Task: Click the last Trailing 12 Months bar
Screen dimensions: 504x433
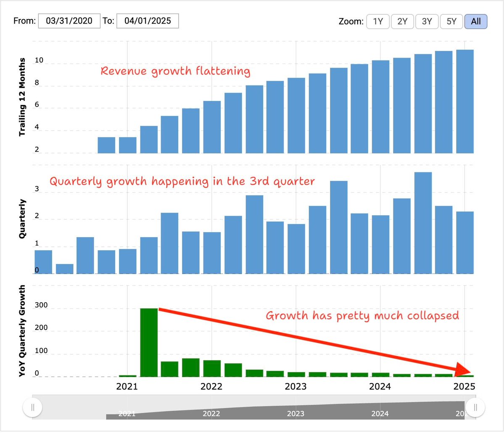Action: [x=465, y=101]
